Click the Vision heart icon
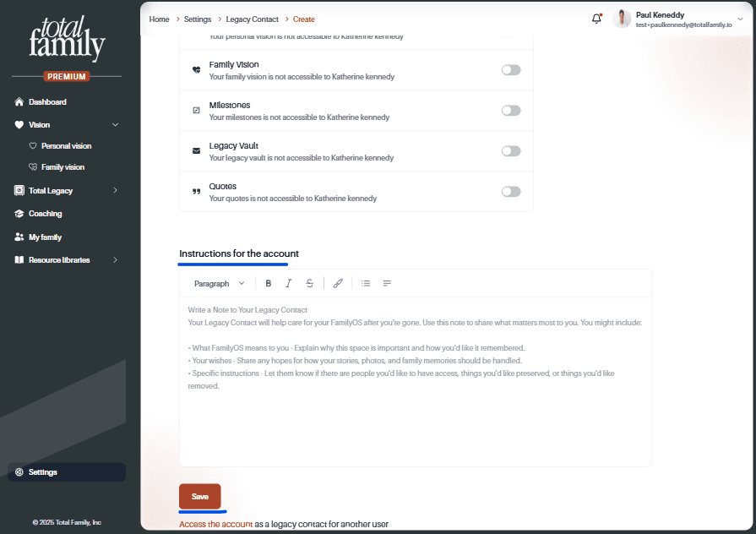Screen dimensions: 756x534 coord(19,124)
